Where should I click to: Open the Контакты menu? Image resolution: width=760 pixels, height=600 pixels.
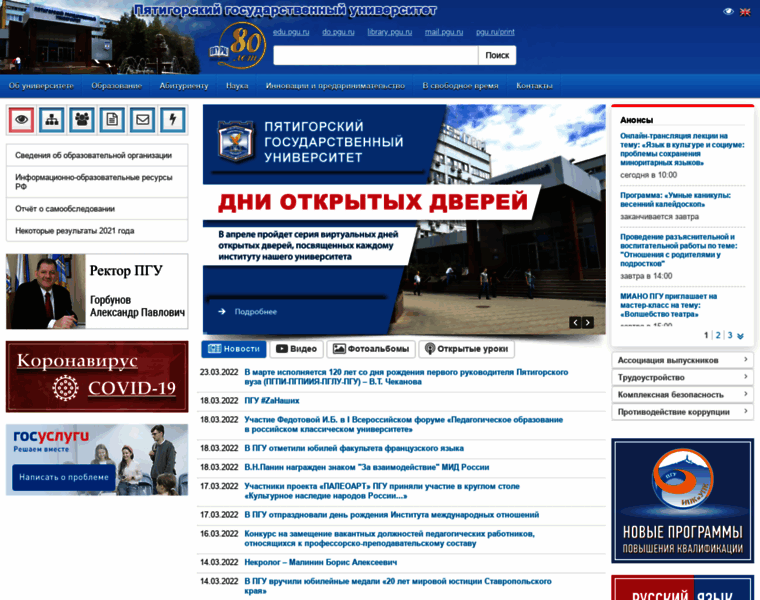(534, 86)
